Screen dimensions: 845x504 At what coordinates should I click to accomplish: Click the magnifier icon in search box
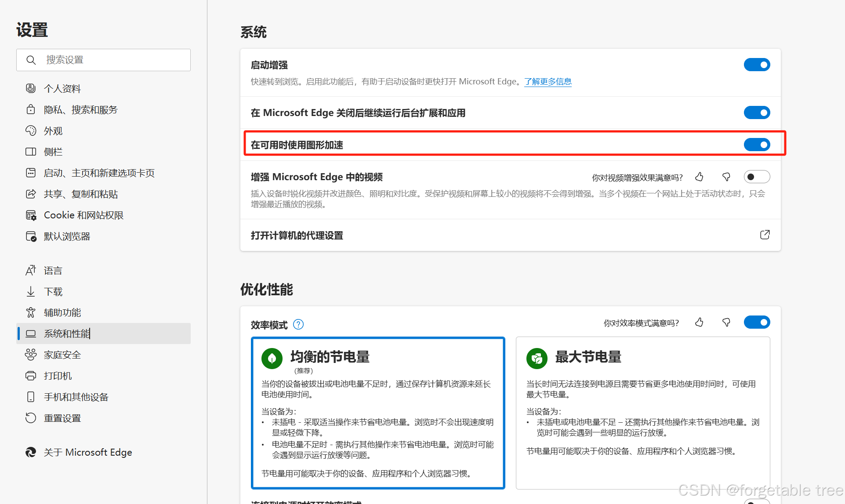31,60
